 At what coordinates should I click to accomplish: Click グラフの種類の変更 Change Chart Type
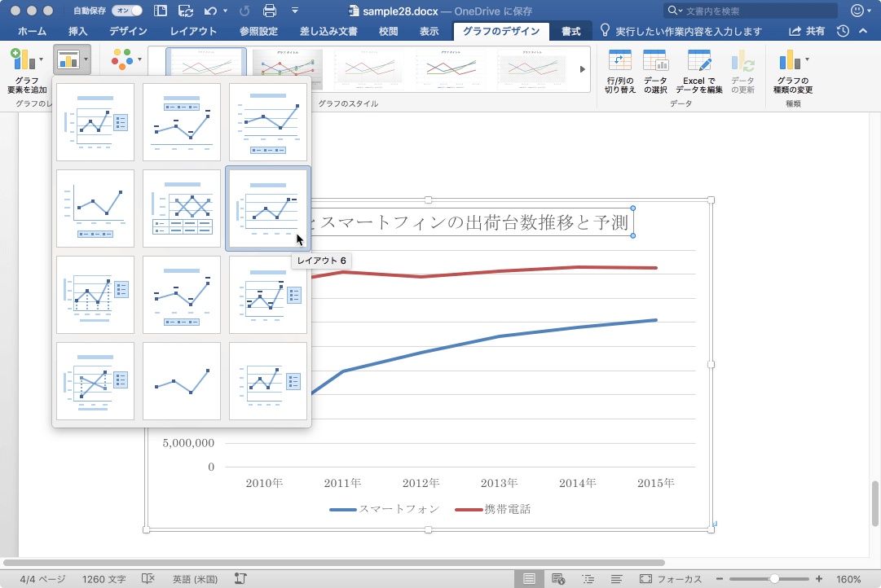point(793,72)
